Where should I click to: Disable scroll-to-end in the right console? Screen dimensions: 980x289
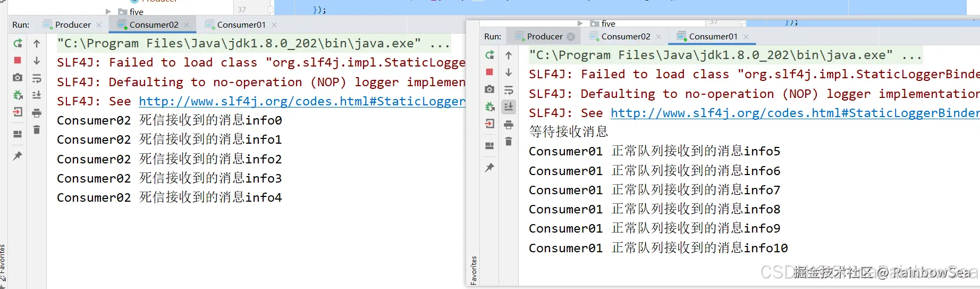point(509,106)
